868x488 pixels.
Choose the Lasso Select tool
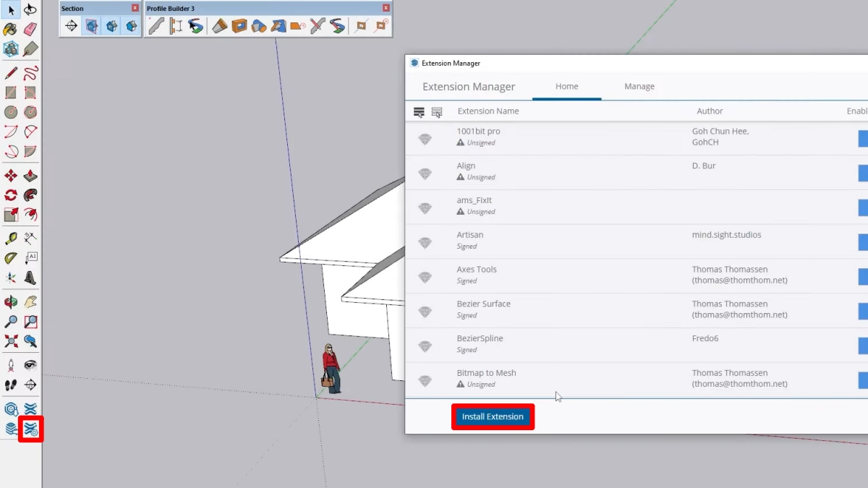click(30, 10)
